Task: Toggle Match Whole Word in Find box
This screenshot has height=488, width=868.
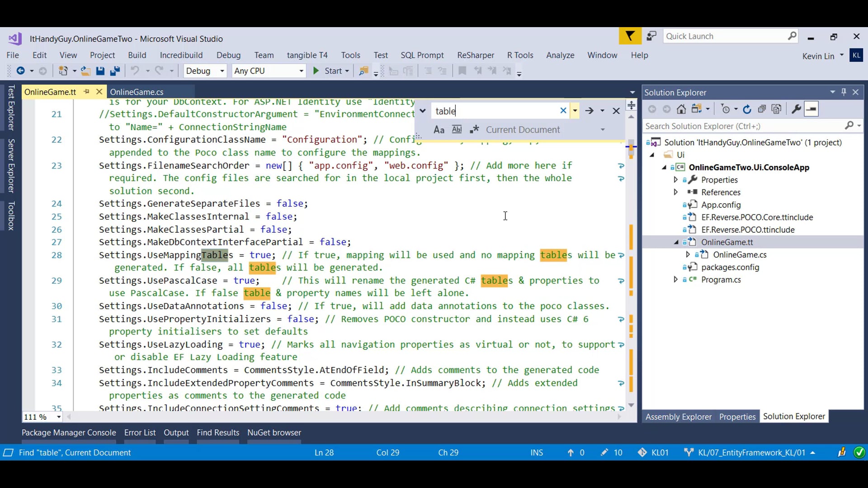Action: (457, 130)
